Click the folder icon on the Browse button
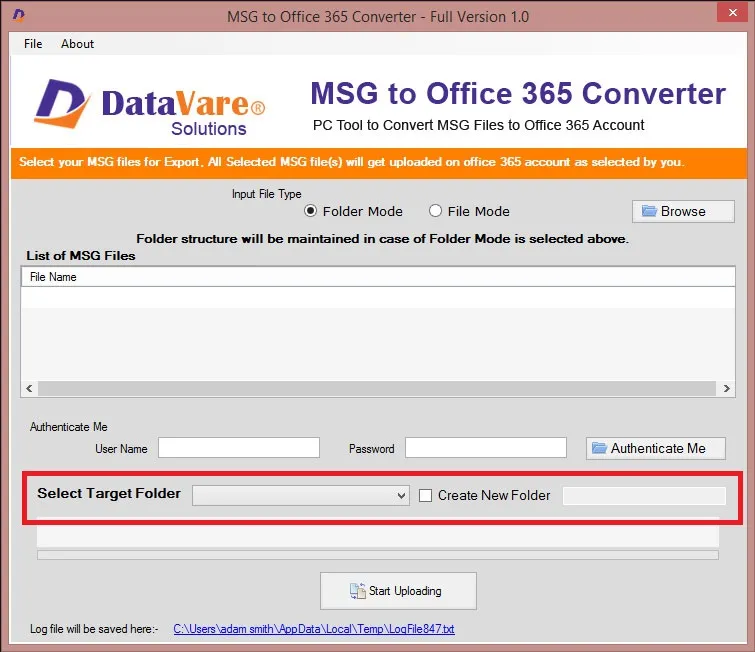This screenshot has height=652, width=755. 649,211
